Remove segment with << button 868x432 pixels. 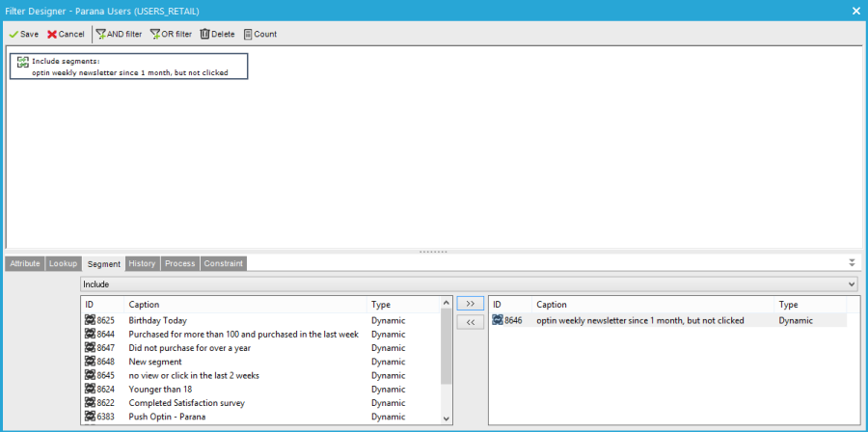pyautogui.click(x=470, y=322)
